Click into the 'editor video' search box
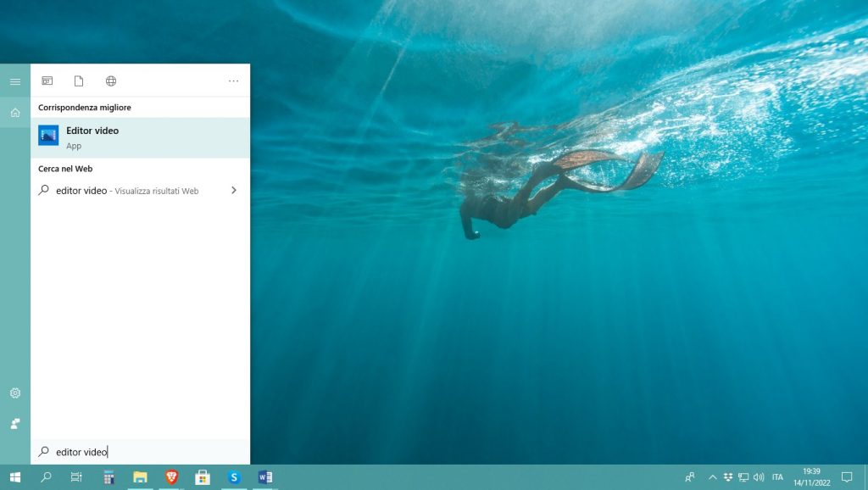Image resolution: width=868 pixels, height=490 pixels. [x=144, y=452]
